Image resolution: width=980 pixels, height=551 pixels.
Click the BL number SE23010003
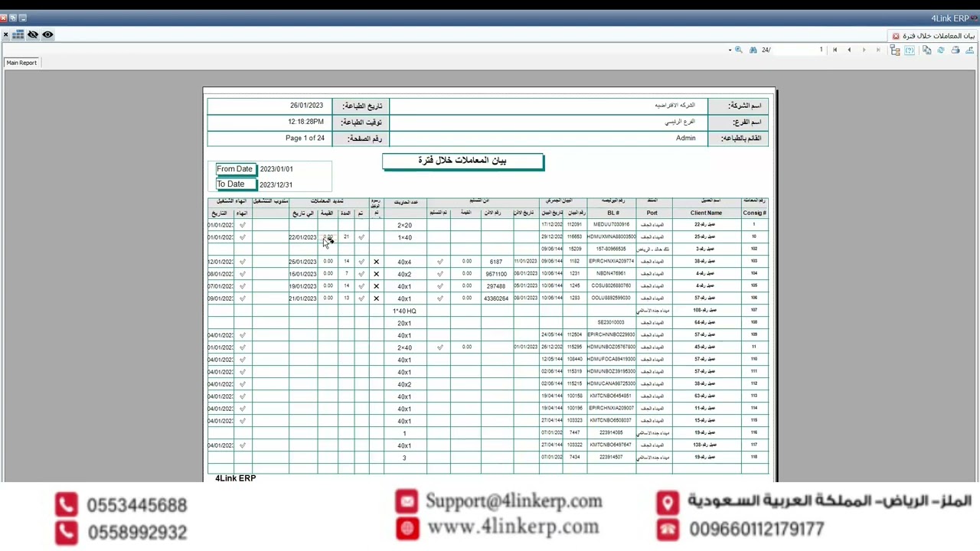611,323
